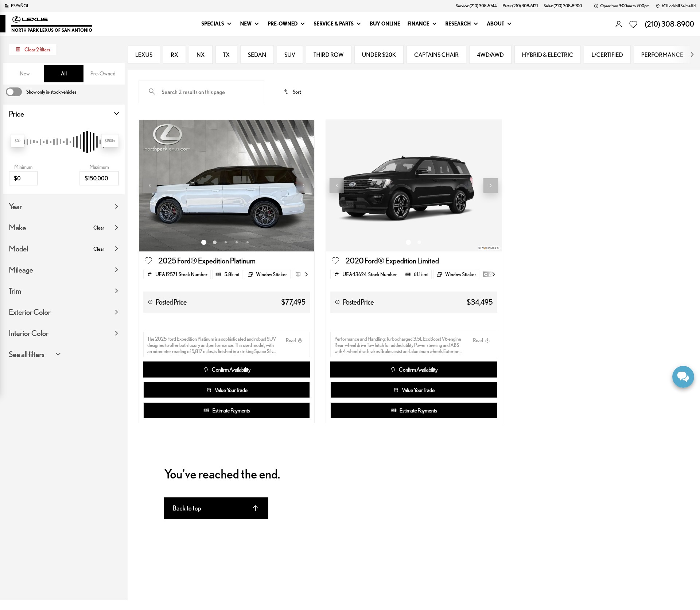
Task: Clear the Model filter
Action: 99,249
